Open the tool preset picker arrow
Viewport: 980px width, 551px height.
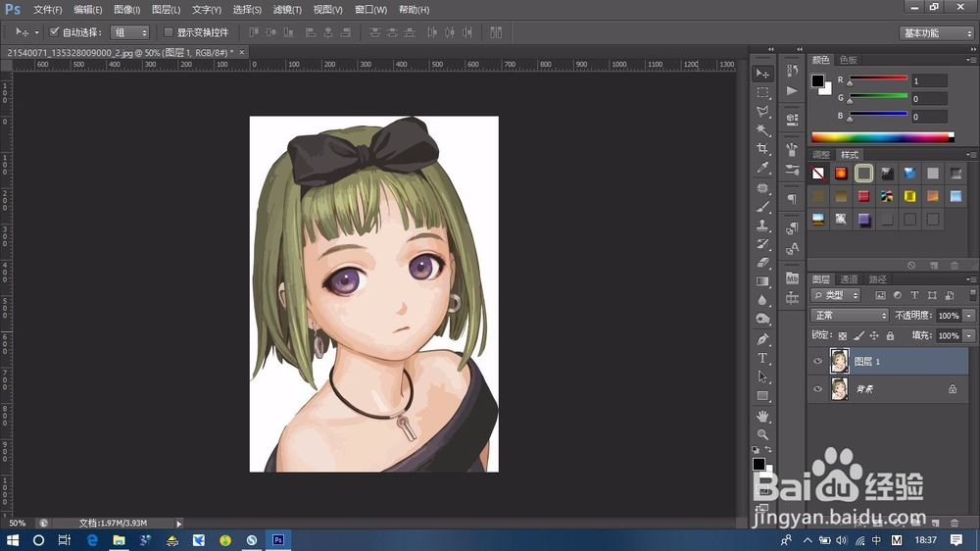(x=36, y=32)
